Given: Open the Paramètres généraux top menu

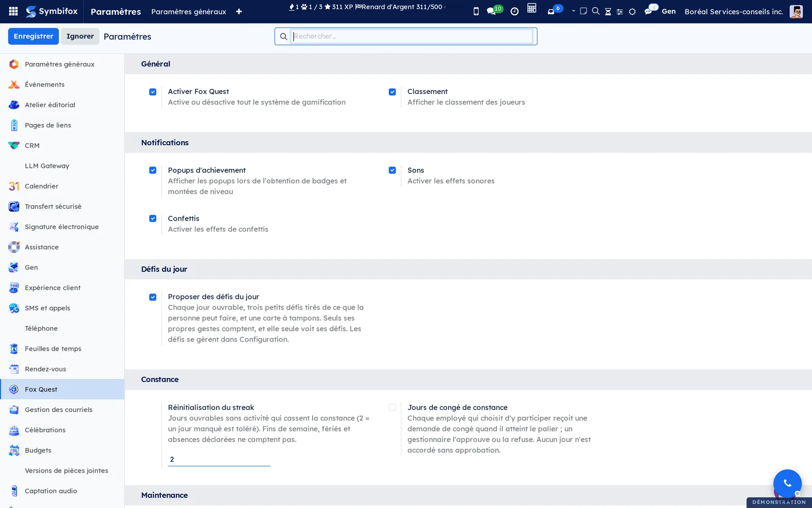Looking at the screenshot, I should [189, 12].
